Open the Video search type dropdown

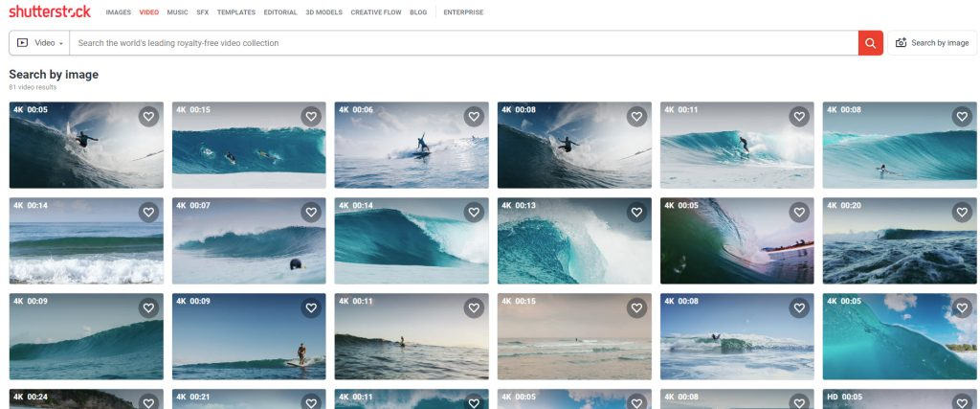tap(39, 43)
